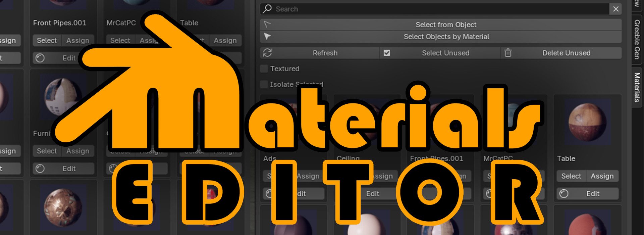The height and width of the screenshot is (235, 644).
Task: Click Assign under the Furni material card
Action: tap(78, 151)
